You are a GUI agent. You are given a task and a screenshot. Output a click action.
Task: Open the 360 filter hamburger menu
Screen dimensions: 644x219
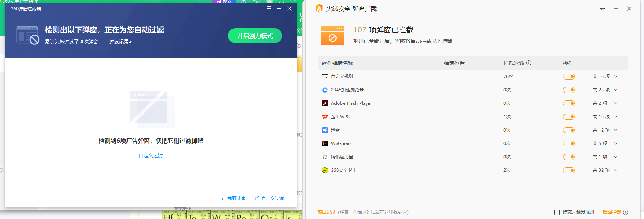pos(269,9)
